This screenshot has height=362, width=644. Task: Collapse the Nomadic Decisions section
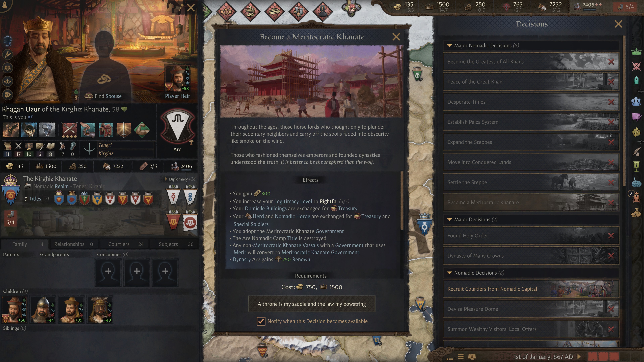click(x=449, y=273)
